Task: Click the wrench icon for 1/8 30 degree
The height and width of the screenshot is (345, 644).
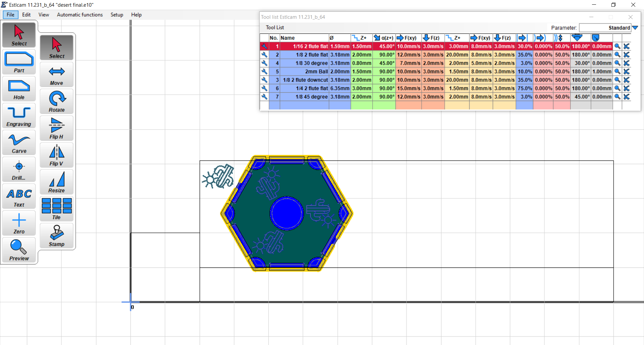Action: [x=264, y=63]
